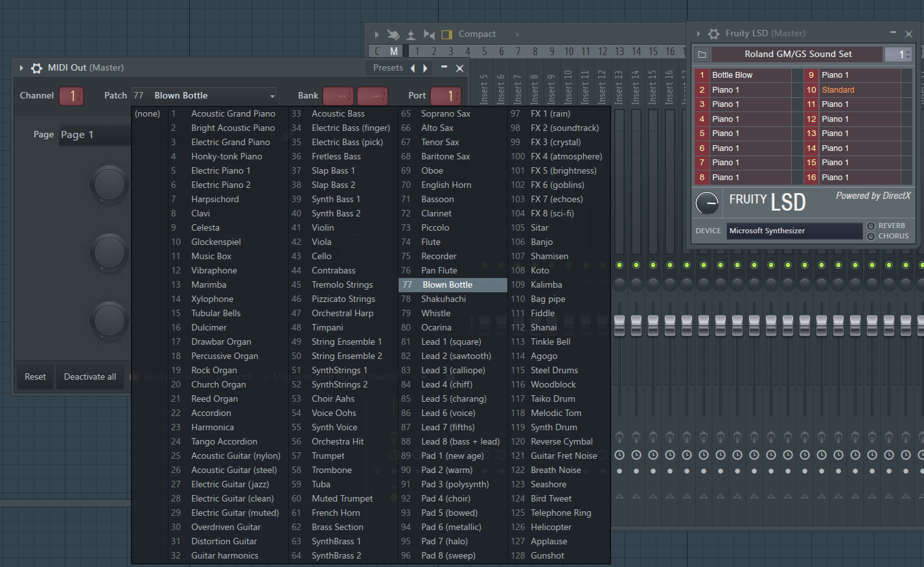Open the MIDI Out plugin gear settings

tap(37, 67)
